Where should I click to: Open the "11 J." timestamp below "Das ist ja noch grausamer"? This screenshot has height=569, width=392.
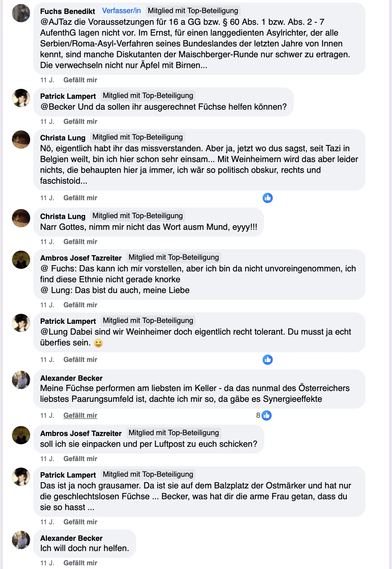pos(47,522)
